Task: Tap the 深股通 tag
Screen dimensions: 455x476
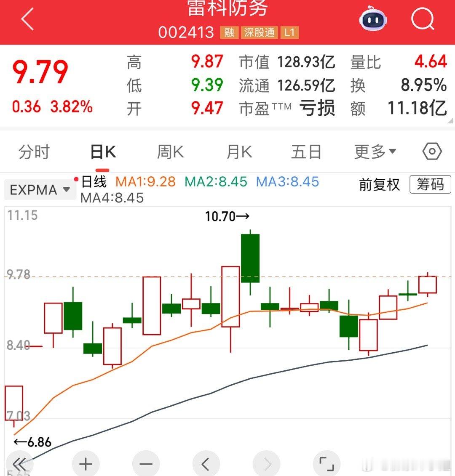Action: click(259, 32)
